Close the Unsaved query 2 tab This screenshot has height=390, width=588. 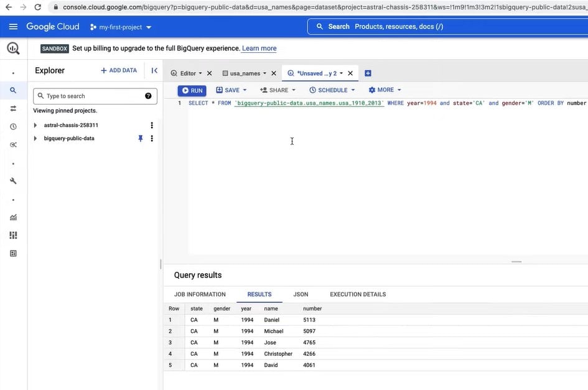click(350, 73)
